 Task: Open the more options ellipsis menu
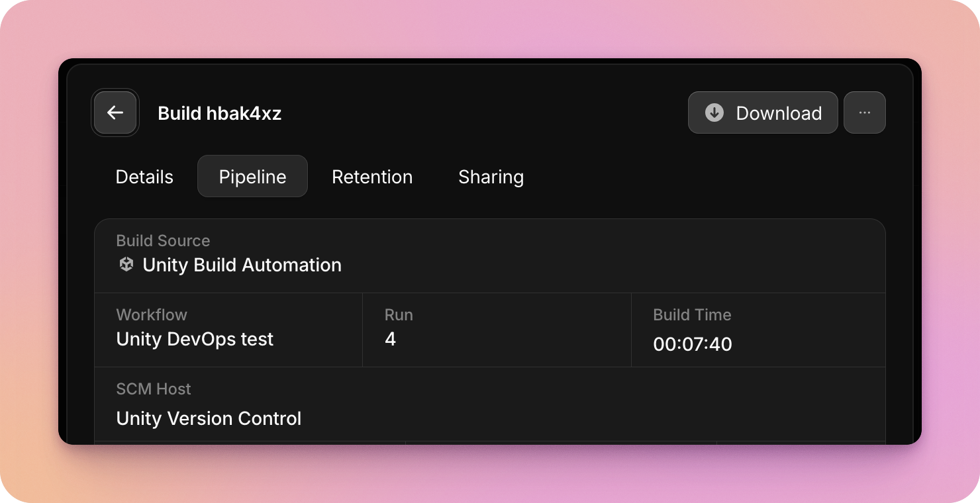864,113
